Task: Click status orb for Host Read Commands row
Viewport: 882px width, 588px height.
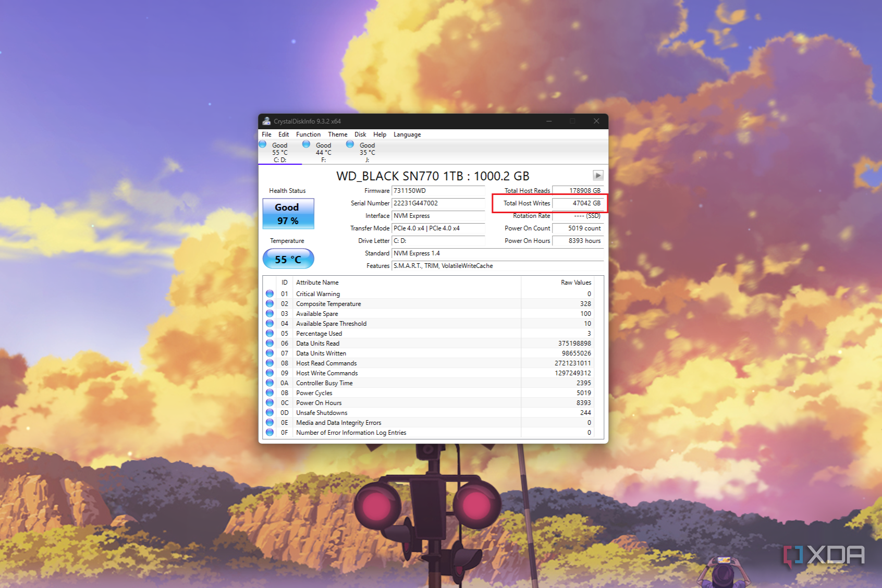Action: pos(269,363)
